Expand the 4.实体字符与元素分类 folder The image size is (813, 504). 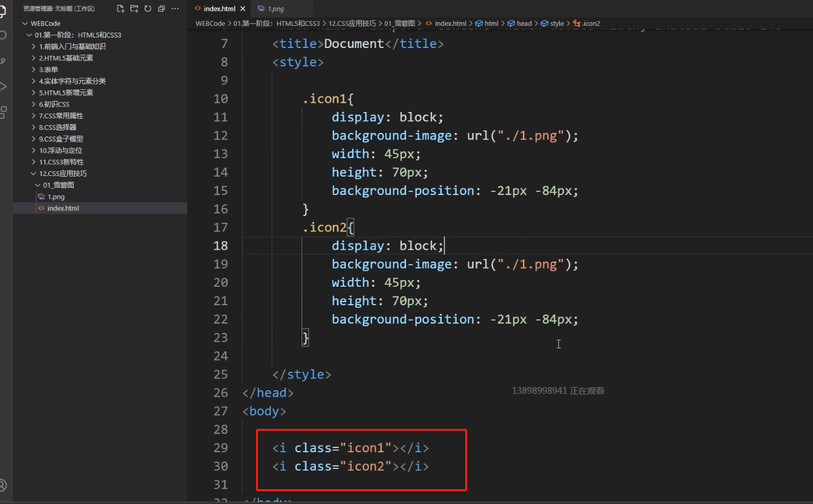point(34,81)
